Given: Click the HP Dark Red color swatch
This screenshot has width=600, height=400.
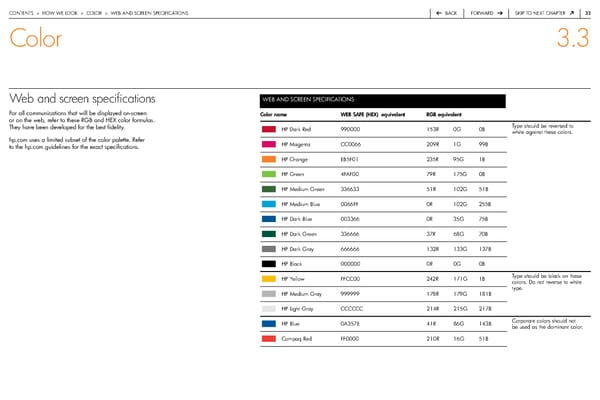Looking at the screenshot, I should coord(267,130).
